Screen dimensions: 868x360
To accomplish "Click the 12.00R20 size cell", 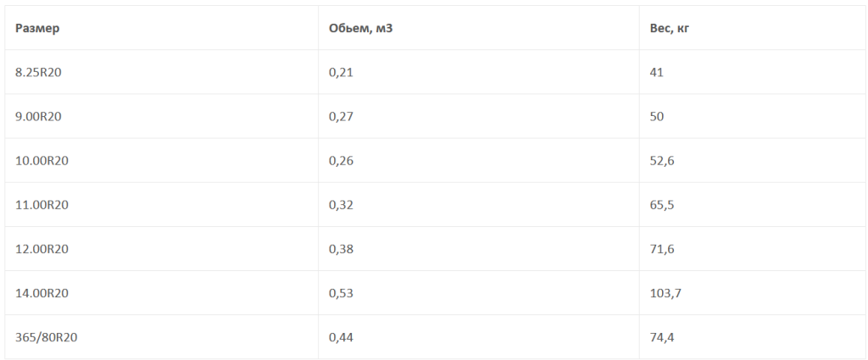I will pyautogui.click(x=42, y=249).
